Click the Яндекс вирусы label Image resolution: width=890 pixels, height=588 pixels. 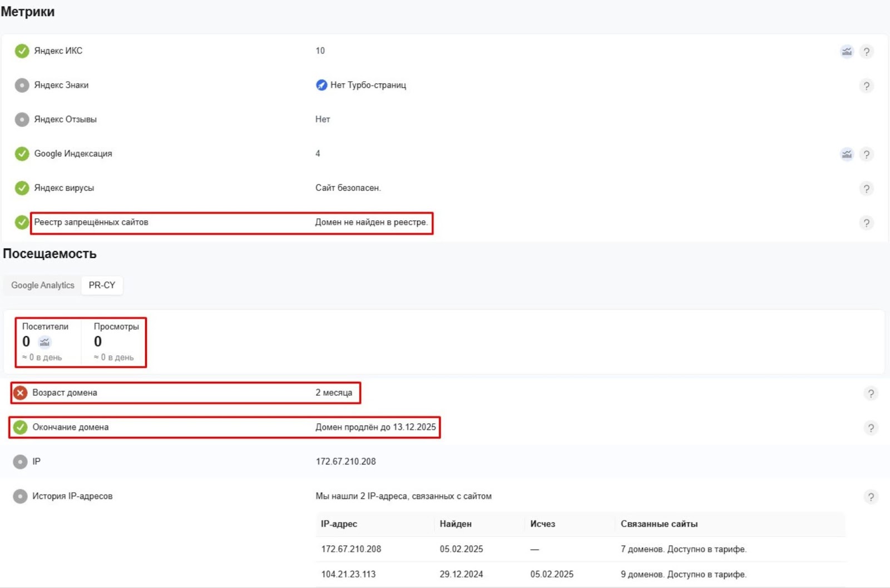(64, 188)
